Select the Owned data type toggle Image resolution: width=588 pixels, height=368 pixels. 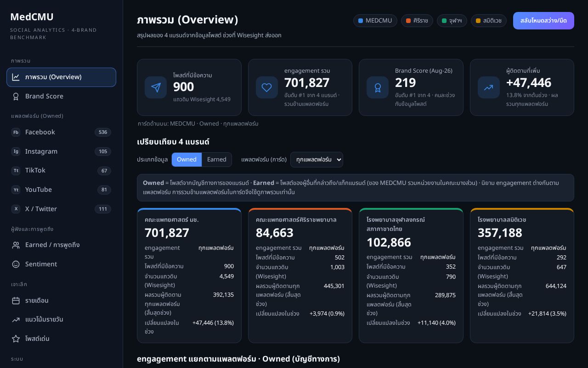(187, 160)
